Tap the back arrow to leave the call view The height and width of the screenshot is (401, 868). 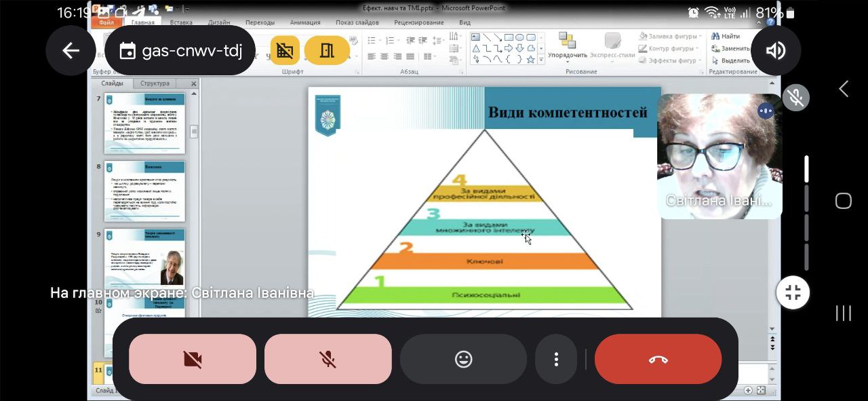pyautogui.click(x=71, y=51)
